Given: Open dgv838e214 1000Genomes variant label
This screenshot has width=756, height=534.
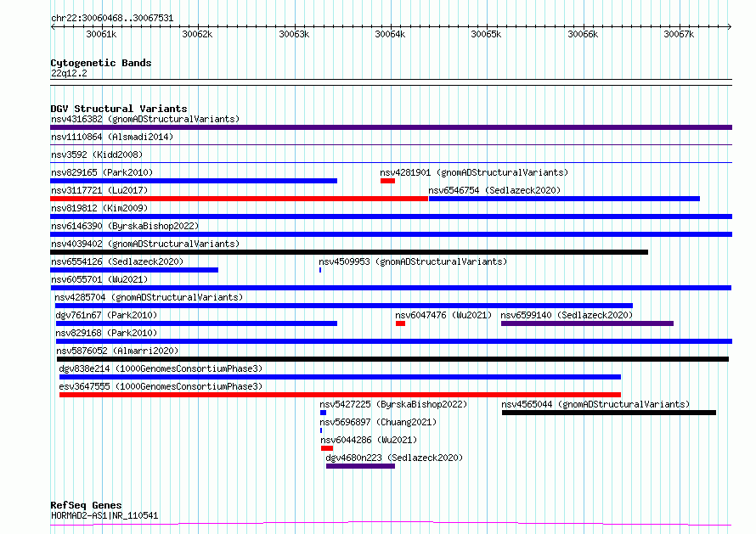Looking at the screenshot, I should tap(161, 368).
